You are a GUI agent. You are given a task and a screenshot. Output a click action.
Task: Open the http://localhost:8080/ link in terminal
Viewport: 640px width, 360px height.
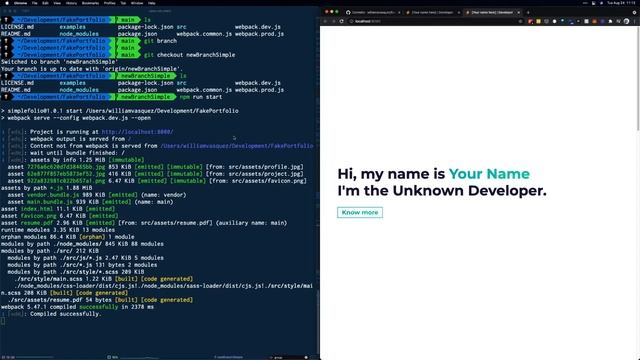tap(137, 132)
